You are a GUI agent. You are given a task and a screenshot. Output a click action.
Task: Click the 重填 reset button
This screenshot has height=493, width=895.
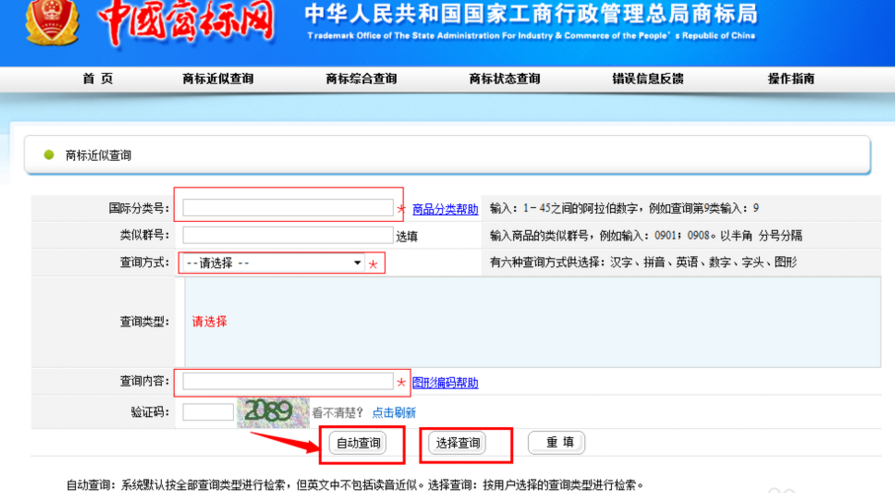(x=557, y=442)
